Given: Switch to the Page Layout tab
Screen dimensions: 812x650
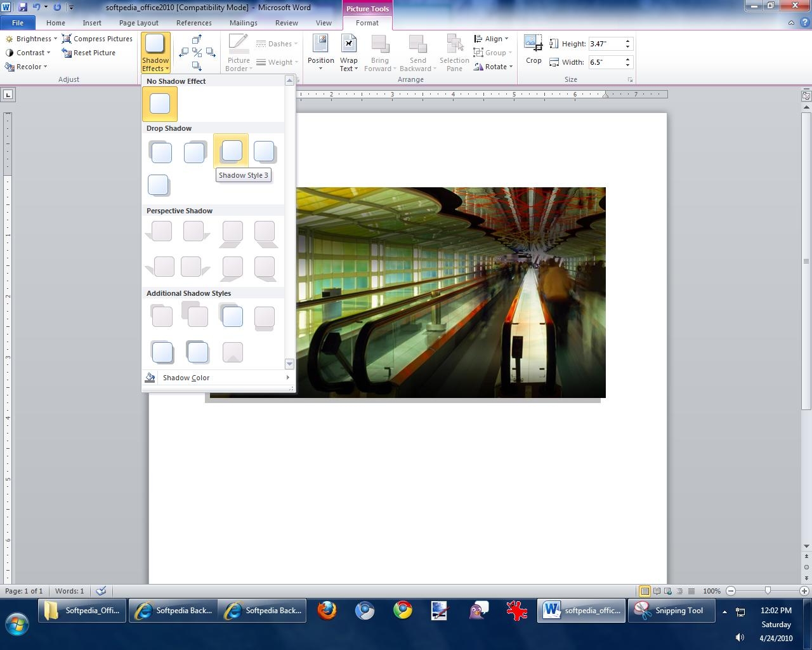Looking at the screenshot, I should tap(138, 23).
